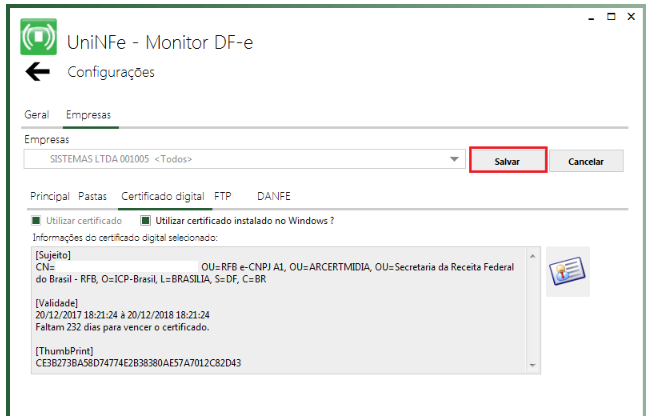Maximize the UniNFe window

[611, 17]
